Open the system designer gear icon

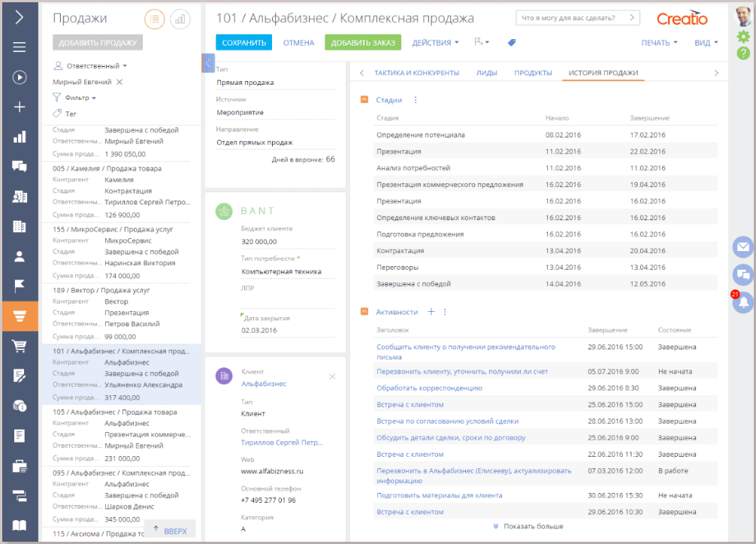[x=743, y=37]
